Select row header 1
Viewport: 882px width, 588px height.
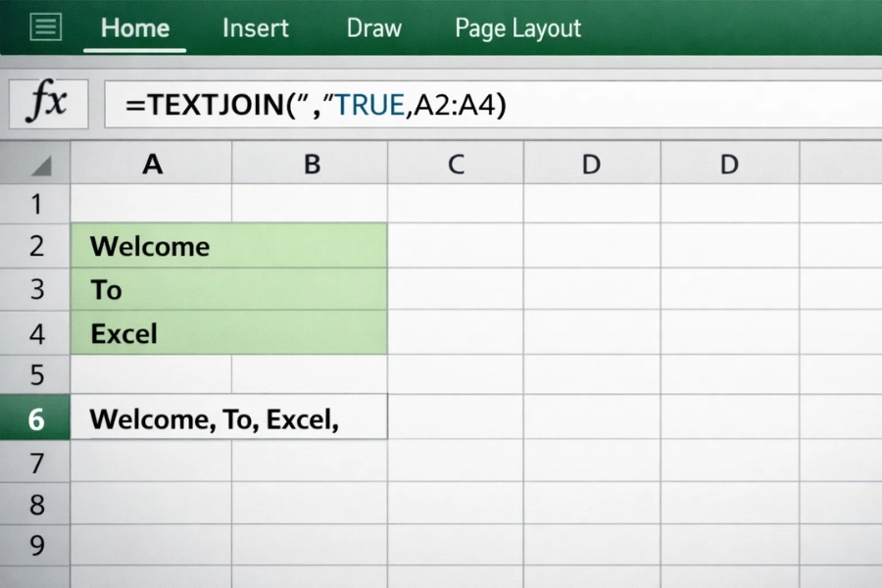[x=36, y=203]
